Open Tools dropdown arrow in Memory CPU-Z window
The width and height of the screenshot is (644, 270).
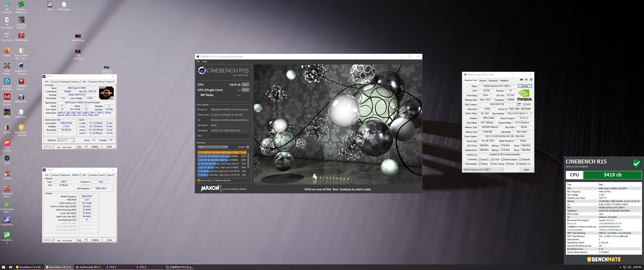(86, 240)
